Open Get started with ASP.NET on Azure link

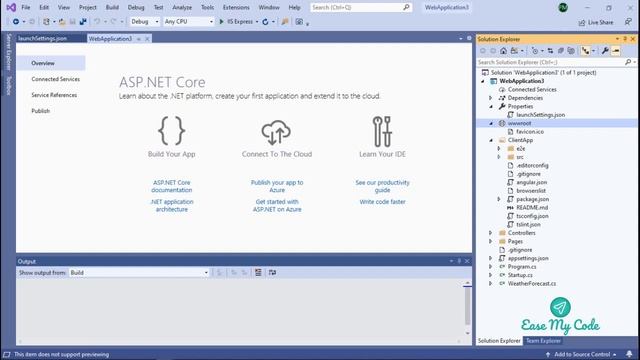277,205
